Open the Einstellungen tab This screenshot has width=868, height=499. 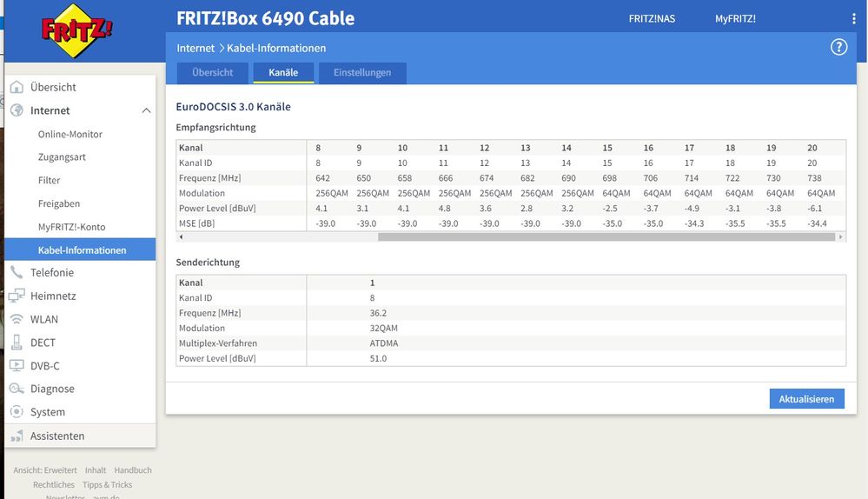click(362, 72)
